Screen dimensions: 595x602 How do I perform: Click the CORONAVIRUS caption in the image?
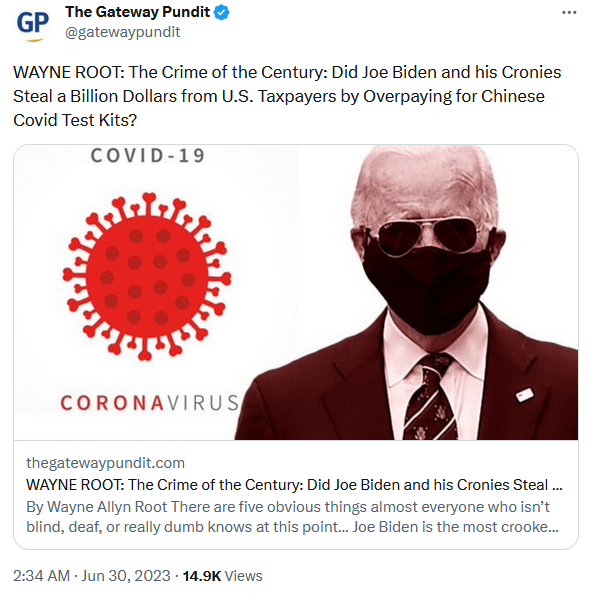pyautogui.click(x=150, y=403)
